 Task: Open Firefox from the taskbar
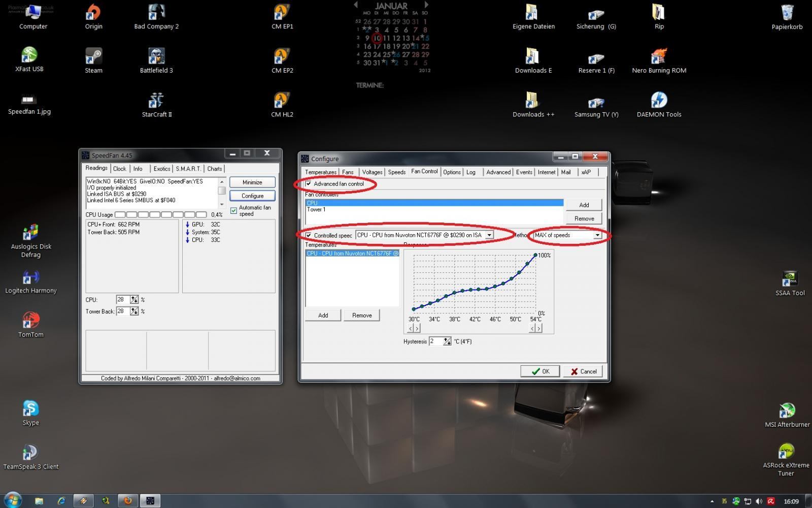[x=128, y=500]
